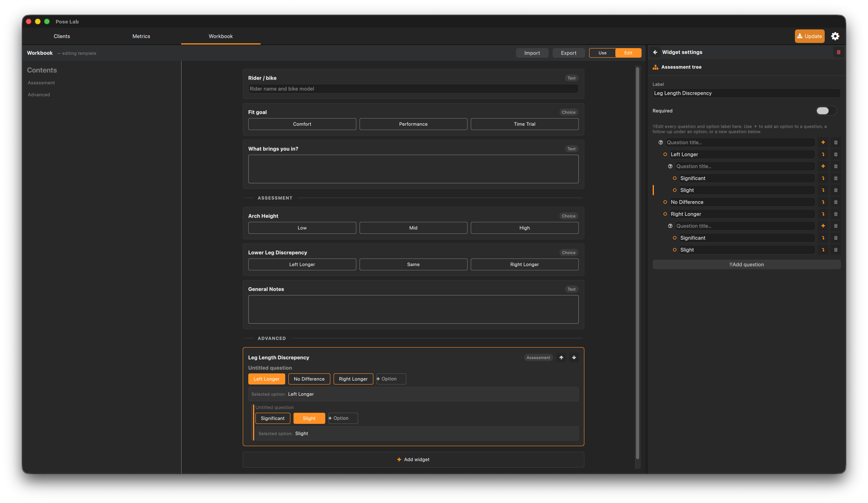The image size is (868, 503).
Task: Switch workbook to Use mode
Action: [602, 53]
